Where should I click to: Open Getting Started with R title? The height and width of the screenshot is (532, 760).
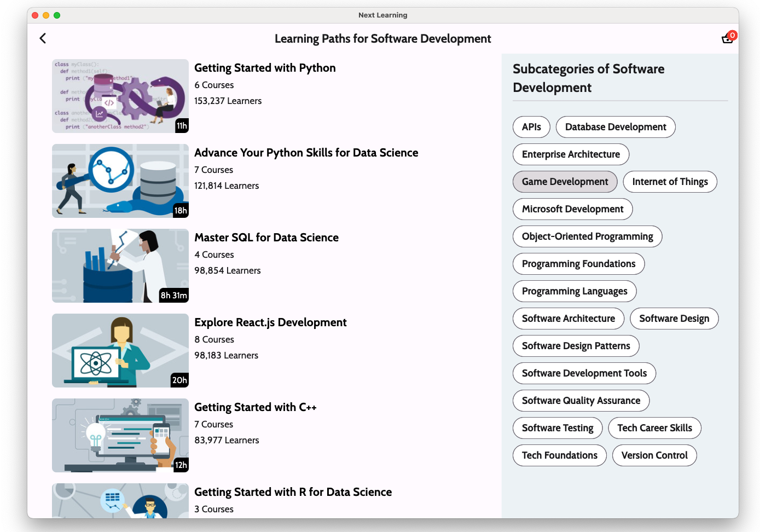tap(293, 492)
